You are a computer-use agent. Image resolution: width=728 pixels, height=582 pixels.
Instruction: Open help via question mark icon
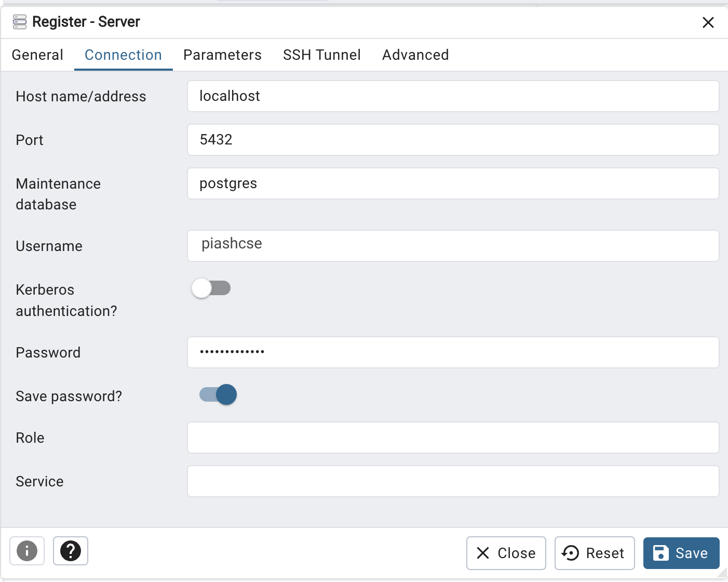[x=71, y=551]
